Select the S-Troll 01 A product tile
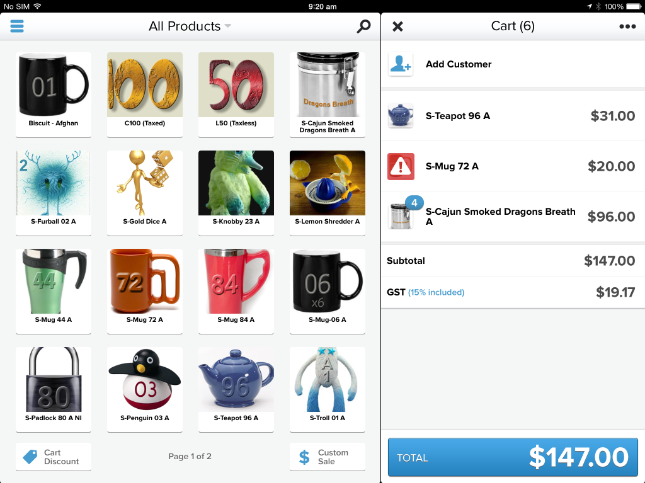Viewport: 645px width, 483px height. [x=327, y=389]
